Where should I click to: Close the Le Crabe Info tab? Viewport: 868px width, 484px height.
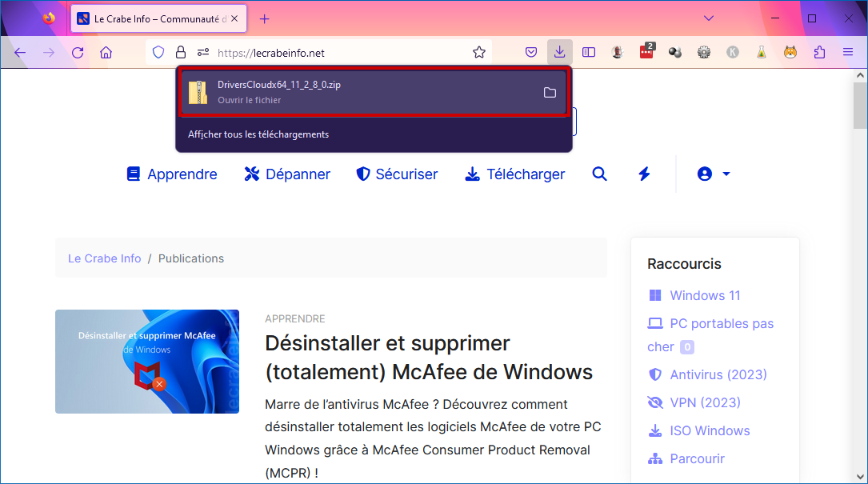coord(234,19)
